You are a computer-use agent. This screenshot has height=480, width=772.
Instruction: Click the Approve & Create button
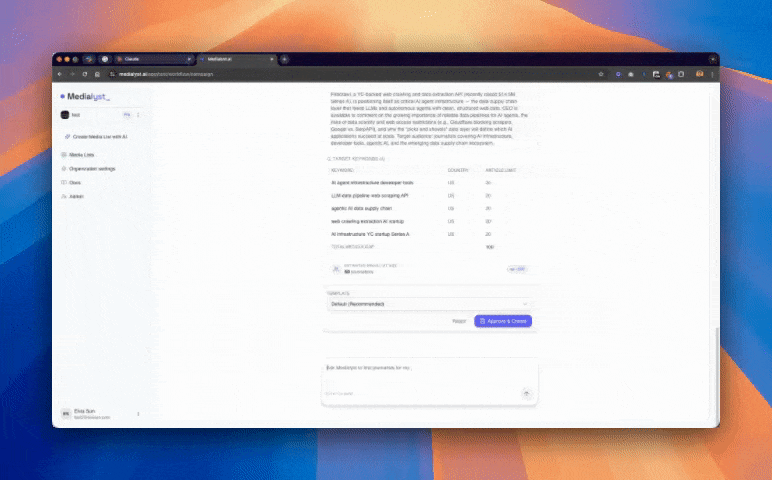(x=503, y=321)
